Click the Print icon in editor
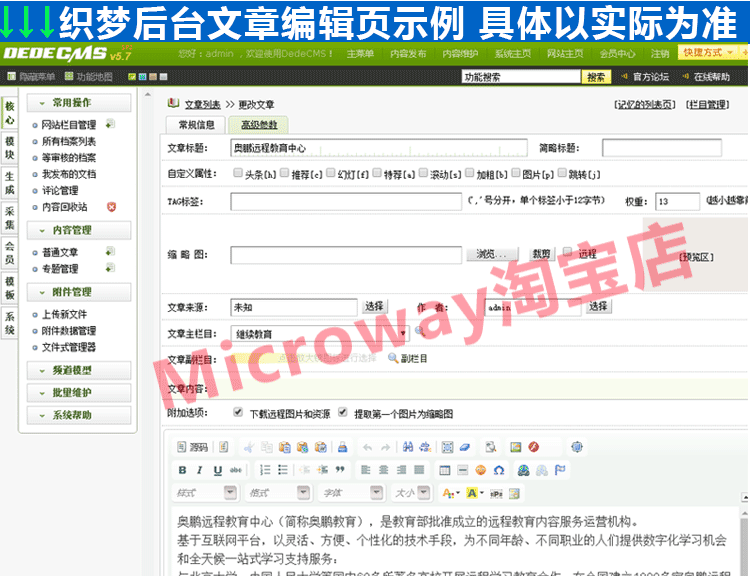 pos(342,447)
